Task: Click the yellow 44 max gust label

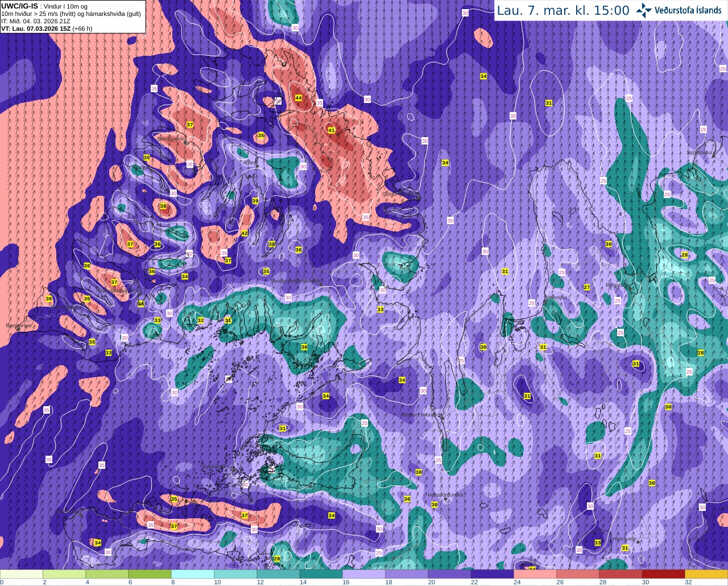Action: coord(299,98)
